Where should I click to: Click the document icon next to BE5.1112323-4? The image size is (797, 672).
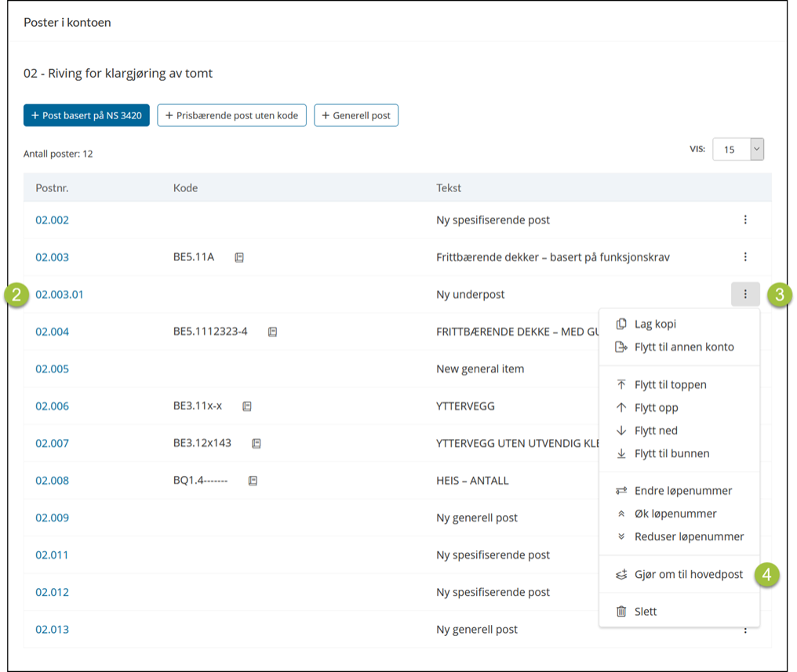[x=272, y=332]
